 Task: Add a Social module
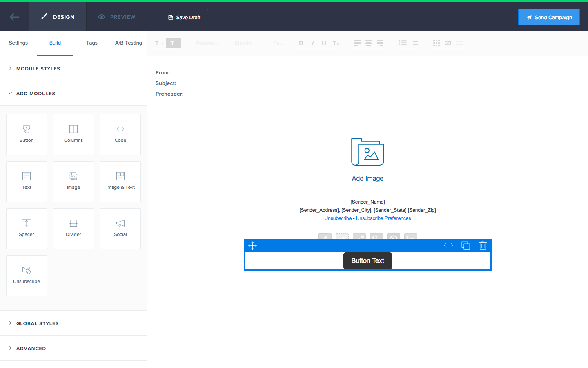120,229
